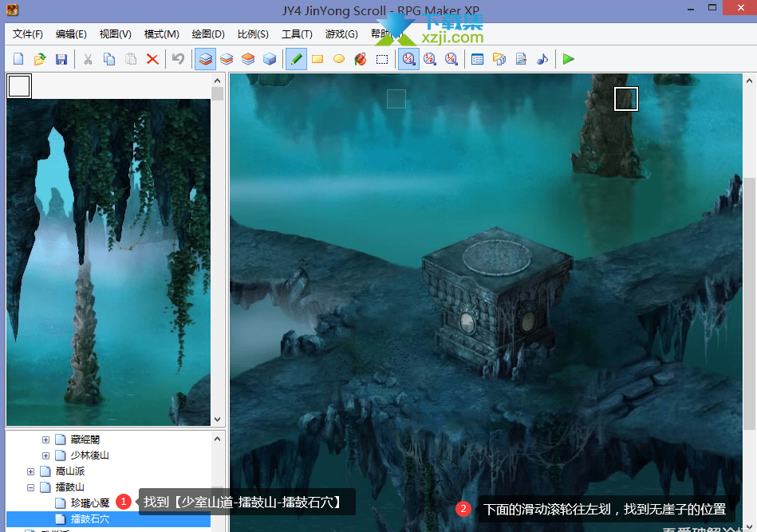The width and height of the screenshot is (757, 532).
Task: Select the 少林後山 map in the tree
Action: (90, 455)
